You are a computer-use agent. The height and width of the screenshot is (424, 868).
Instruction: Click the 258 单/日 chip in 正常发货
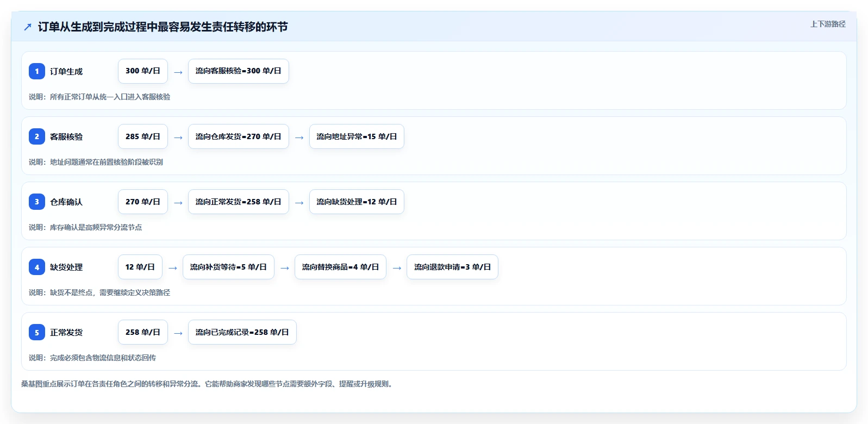click(x=143, y=332)
